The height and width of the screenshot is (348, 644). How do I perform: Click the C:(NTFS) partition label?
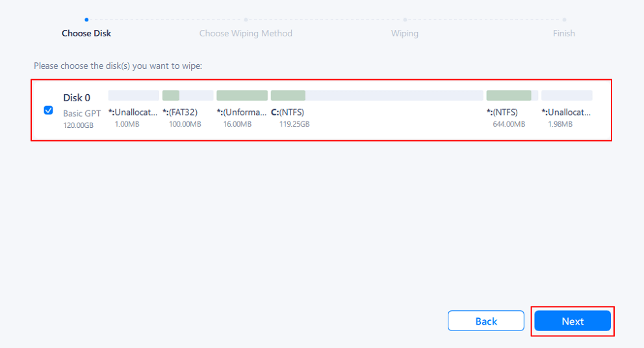pos(287,112)
